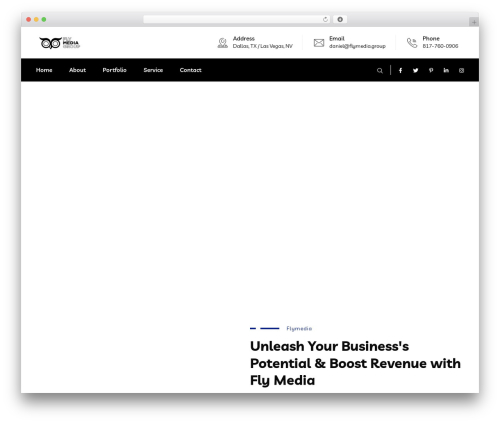Click the browser address bar field
Screen dimensions: 500x423
tap(236, 19)
